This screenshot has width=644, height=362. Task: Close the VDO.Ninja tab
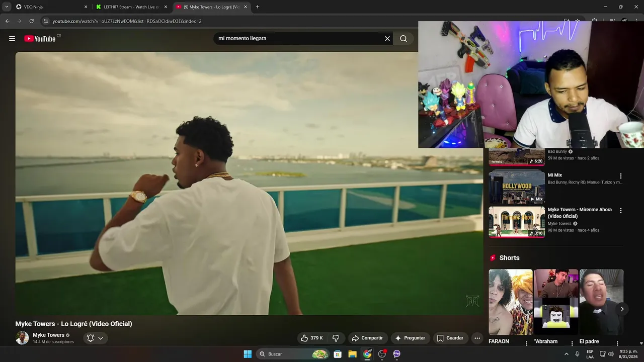click(x=86, y=7)
